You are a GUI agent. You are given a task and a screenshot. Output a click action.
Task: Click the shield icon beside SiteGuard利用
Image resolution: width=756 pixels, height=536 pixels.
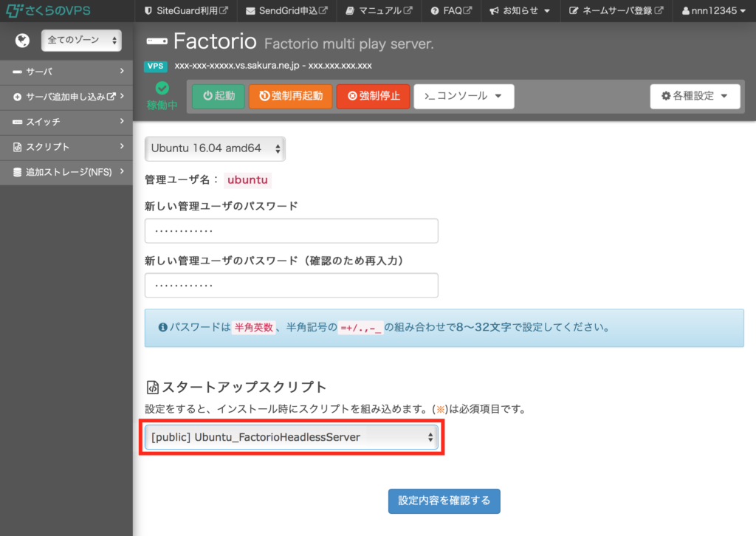coord(148,10)
